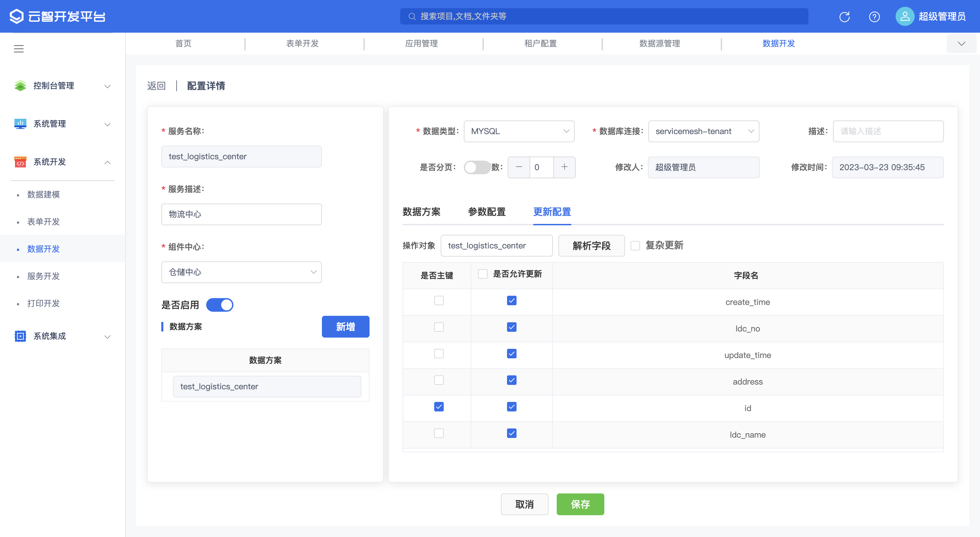980x537 pixels.
Task: Click the 系统集成 chip icon
Action: click(20, 336)
